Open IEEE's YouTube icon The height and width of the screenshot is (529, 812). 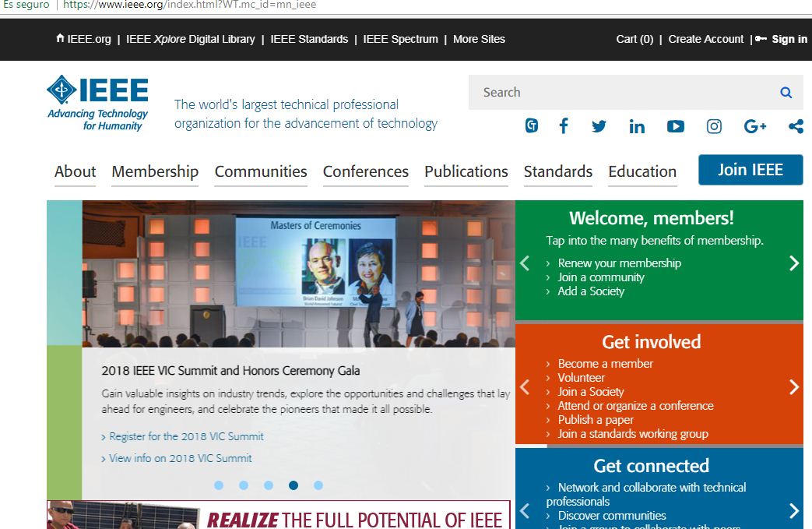[x=675, y=126]
